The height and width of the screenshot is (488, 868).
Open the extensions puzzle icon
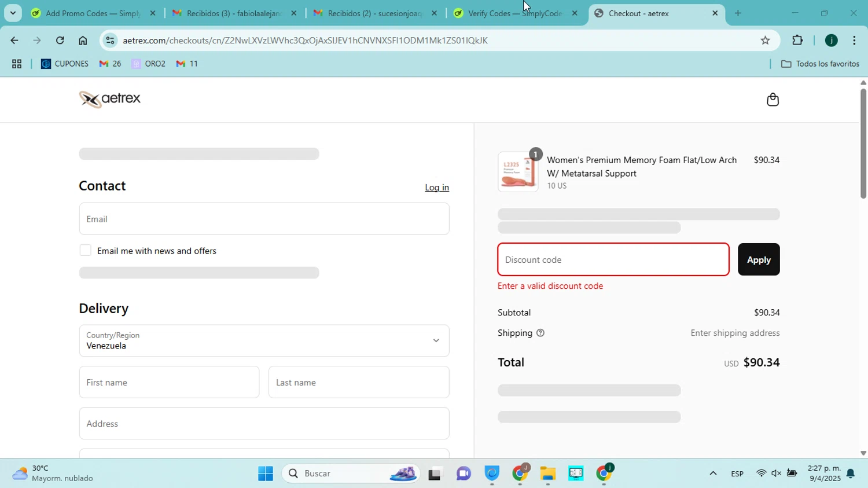point(797,41)
